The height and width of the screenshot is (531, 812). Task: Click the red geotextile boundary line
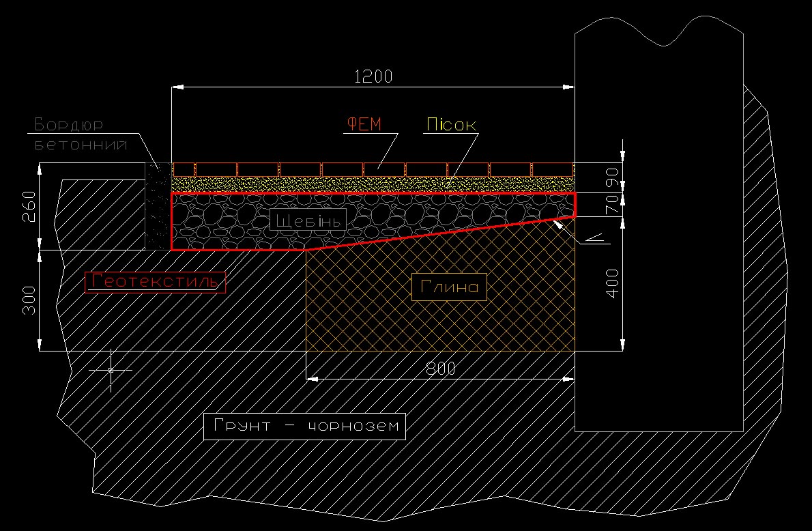coord(373,193)
